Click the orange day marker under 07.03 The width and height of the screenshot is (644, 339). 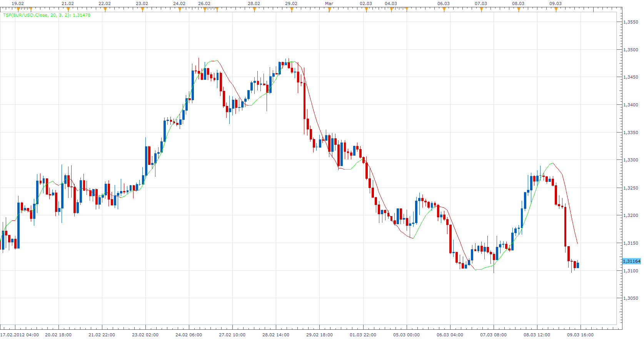pos(481,9)
